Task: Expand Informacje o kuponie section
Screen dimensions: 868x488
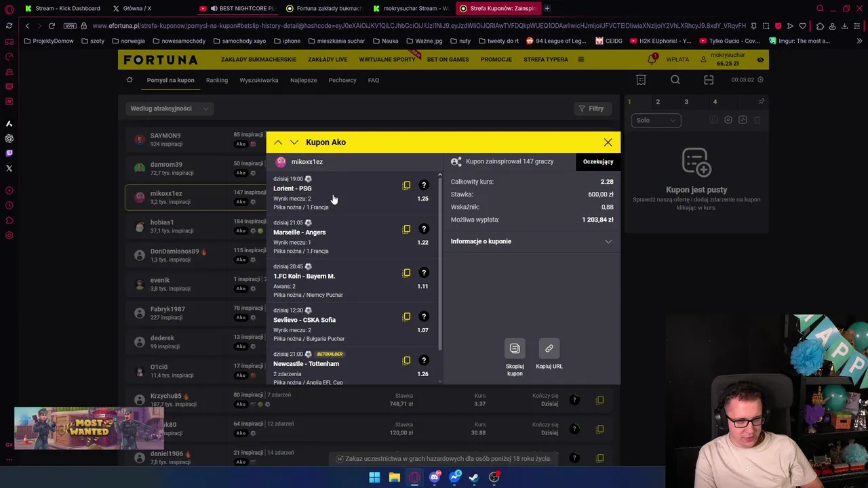Action: [532, 241]
